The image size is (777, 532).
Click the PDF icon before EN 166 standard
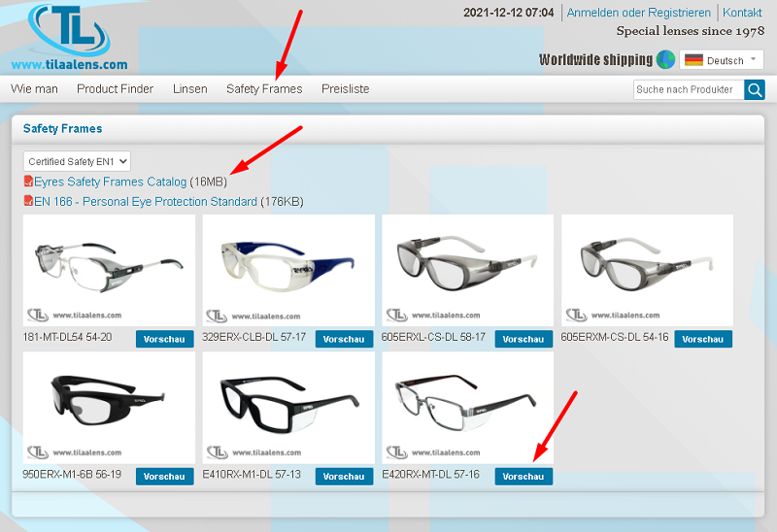[x=29, y=201]
